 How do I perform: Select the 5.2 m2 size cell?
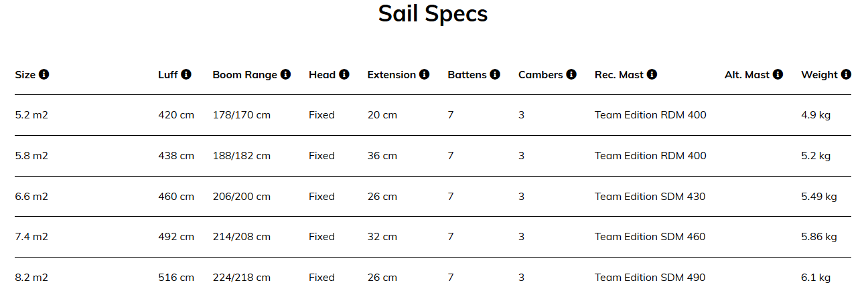tap(31, 115)
